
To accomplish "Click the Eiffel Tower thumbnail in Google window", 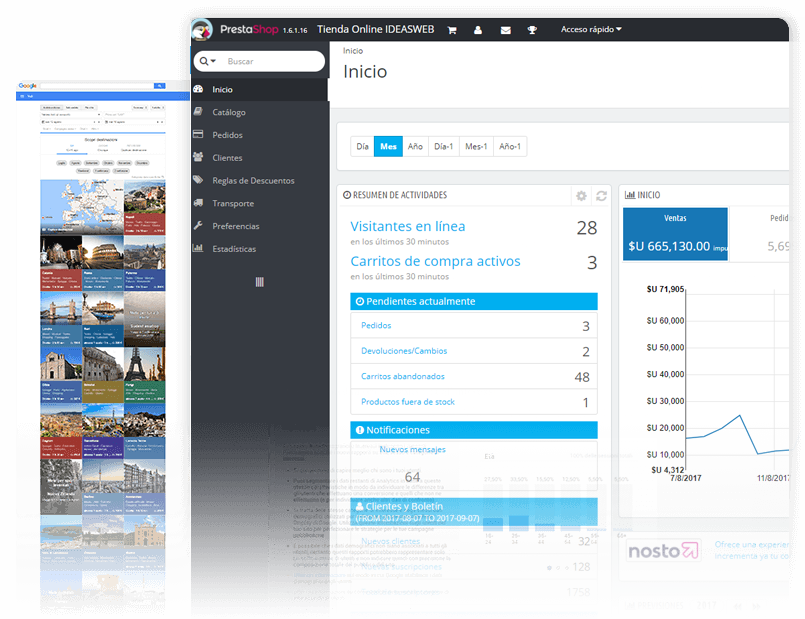I will (x=144, y=364).
